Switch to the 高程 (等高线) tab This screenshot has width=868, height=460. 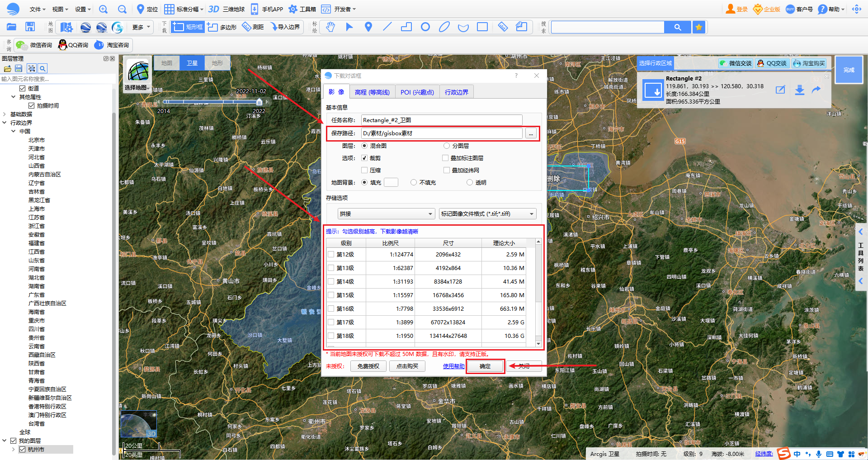(372, 92)
